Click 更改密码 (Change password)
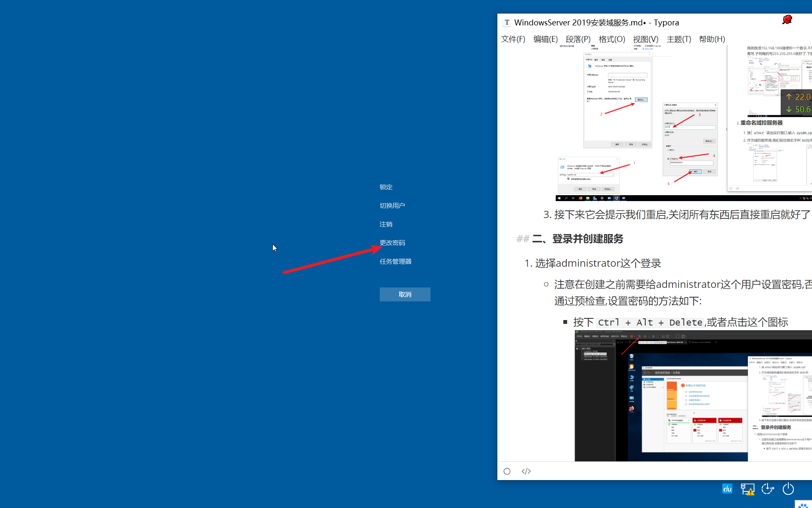Screen dimensions: 812x508 (392, 243)
